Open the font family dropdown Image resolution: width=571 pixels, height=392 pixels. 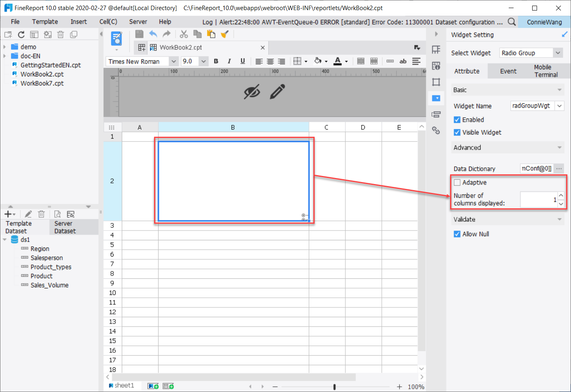pos(174,61)
